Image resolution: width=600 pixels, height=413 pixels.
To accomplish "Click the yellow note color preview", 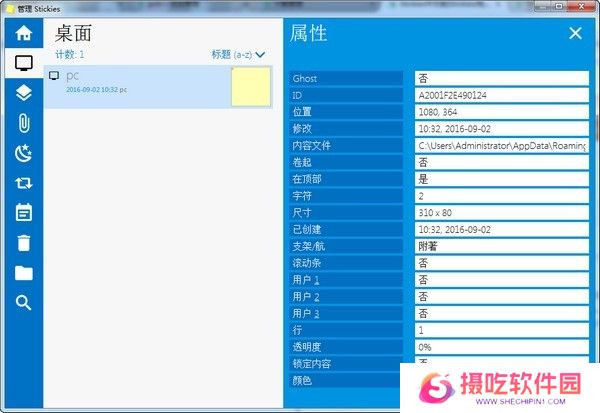I will tap(250, 87).
